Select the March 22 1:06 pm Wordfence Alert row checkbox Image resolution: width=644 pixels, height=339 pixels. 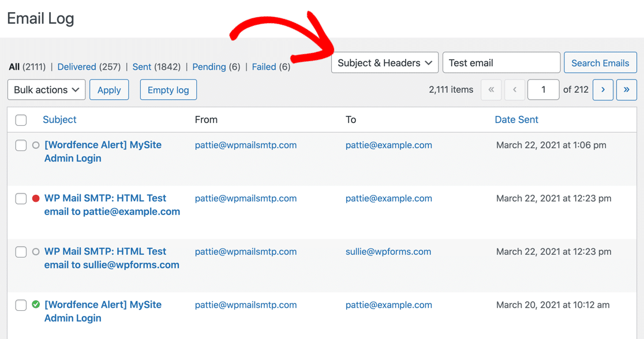click(21, 145)
